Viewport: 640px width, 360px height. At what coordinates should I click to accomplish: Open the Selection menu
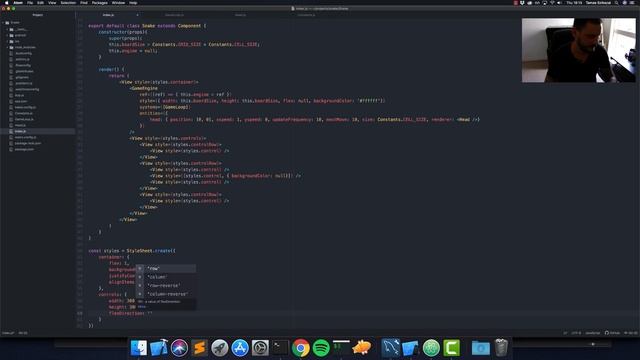pos(68,3)
